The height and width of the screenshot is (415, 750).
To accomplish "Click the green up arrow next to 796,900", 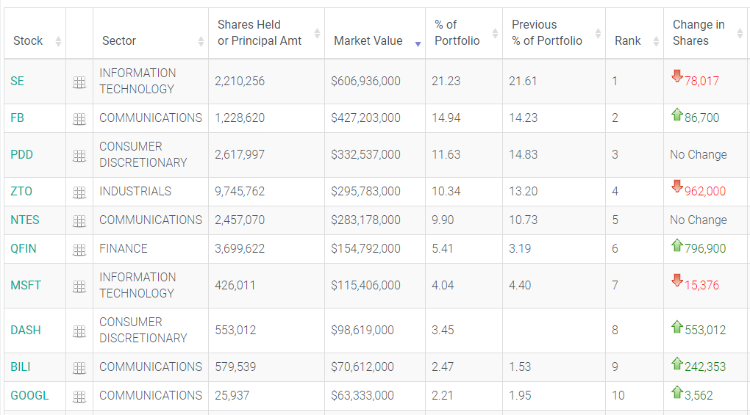I will (x=676, y=245).
